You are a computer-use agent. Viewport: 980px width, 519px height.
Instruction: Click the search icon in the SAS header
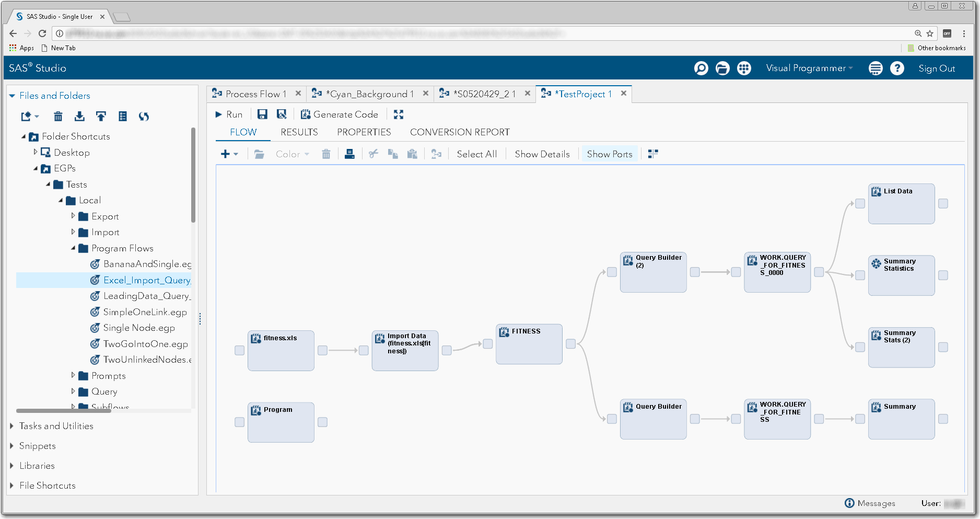click(x=701, y=68)
